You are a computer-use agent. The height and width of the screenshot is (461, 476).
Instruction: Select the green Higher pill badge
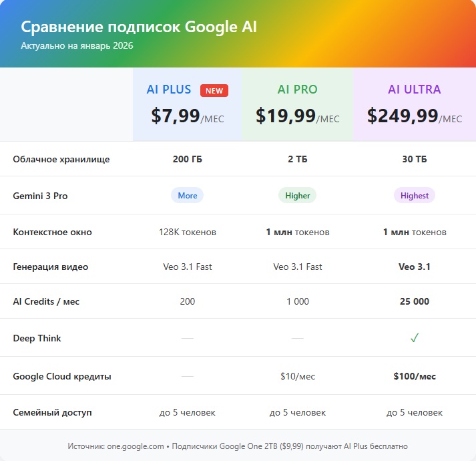(x=298, y=196)
